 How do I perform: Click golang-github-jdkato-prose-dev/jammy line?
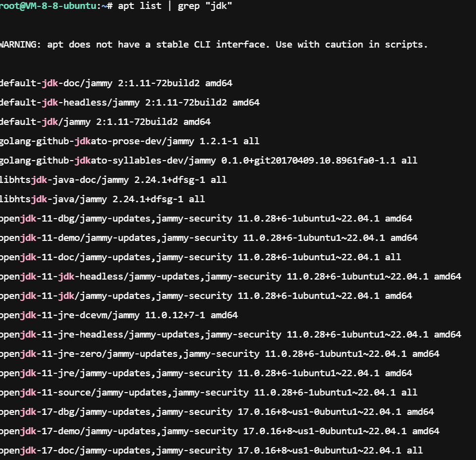pyautogui.click(x=130, y=141)
